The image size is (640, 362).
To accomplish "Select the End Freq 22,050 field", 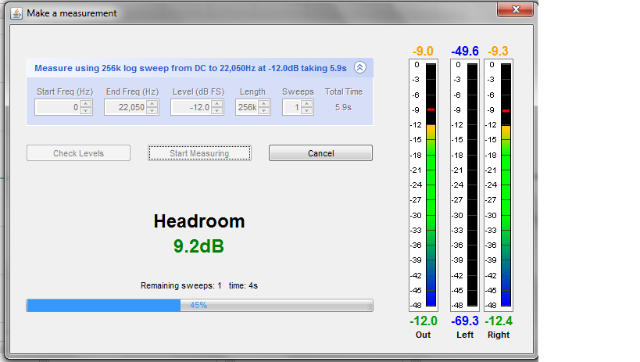I will 126,107.
